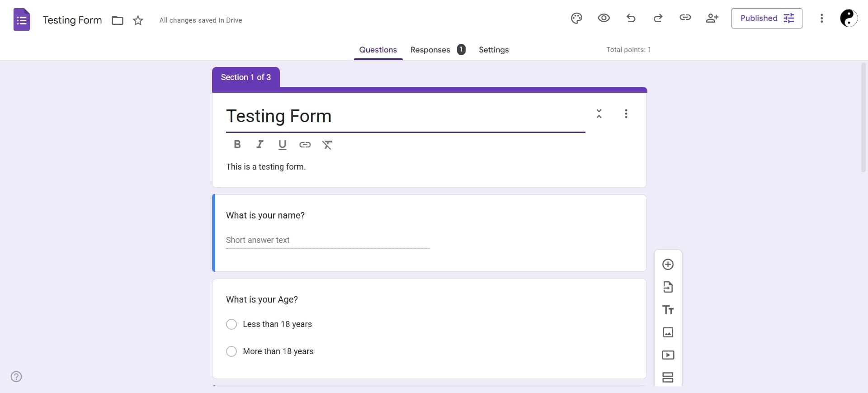Select 'More than 18 years' radio
This screenshot has width=868, height=393.
tap(231, 351)
